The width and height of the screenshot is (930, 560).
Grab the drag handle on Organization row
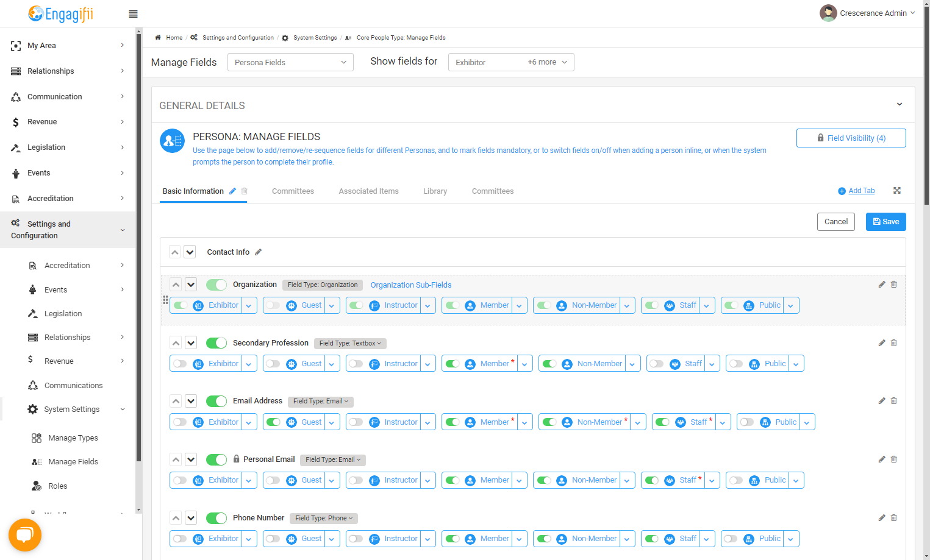165,300
